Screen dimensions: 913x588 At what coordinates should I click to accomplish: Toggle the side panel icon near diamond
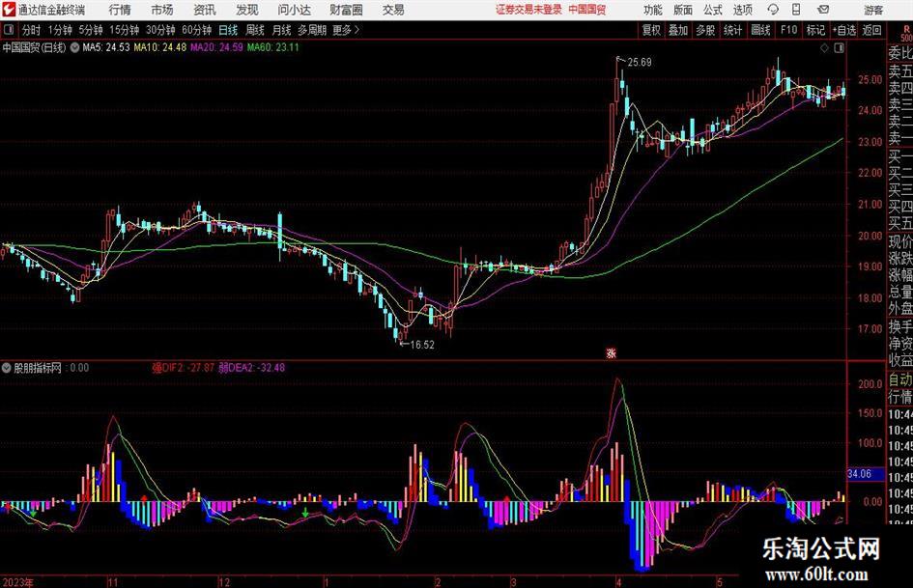[839, 48]
